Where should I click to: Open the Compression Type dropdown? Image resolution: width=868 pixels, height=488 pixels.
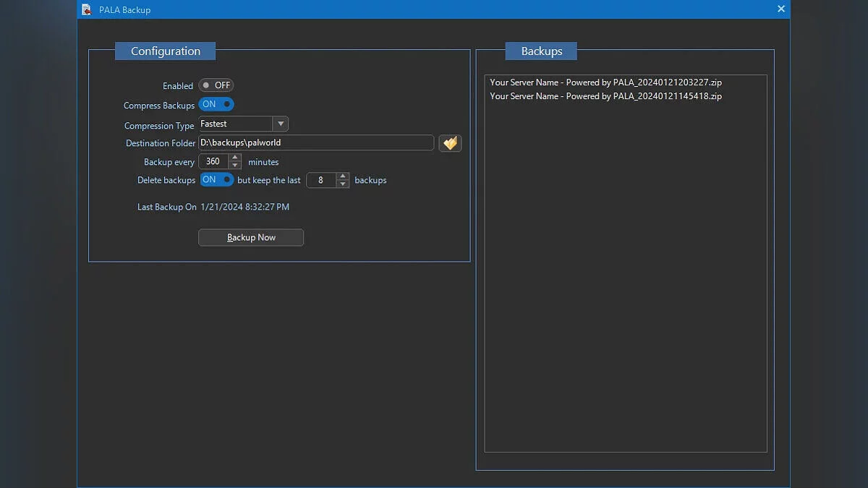pyautogui.click(x=281, y=123)
